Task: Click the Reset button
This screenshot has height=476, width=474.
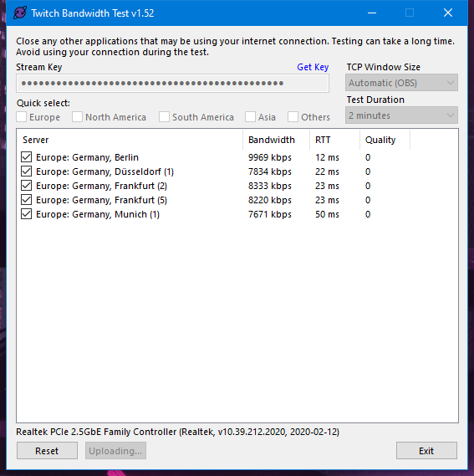Action: click(47, 451)
